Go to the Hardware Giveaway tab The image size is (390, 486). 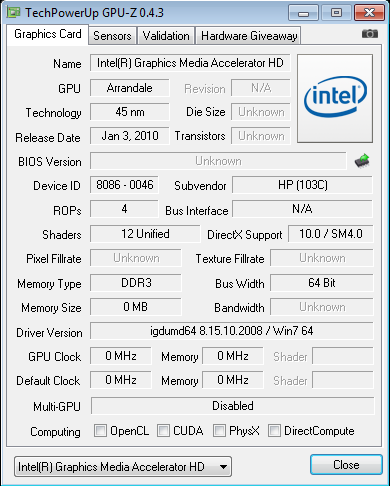point(249,36)
